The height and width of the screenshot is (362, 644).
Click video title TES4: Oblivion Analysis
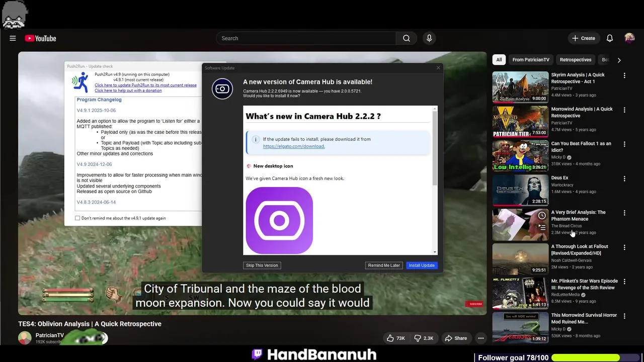pyautogui.click(x=90, y=324)
